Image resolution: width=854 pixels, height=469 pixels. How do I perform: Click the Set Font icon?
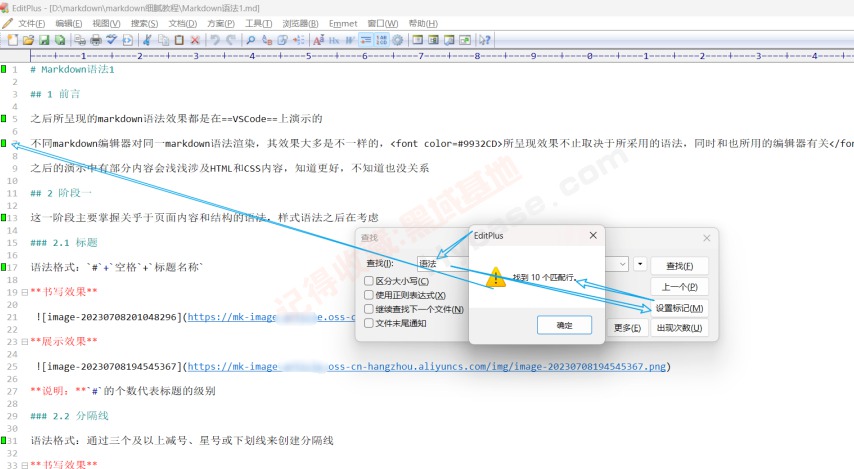[x=319, y=40]
